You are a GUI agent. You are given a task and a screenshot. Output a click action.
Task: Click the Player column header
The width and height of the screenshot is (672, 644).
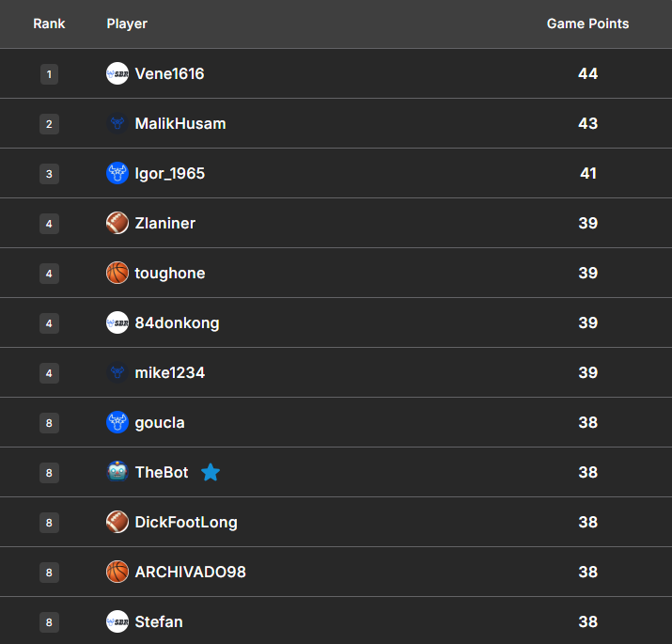[x=127, y=24]
